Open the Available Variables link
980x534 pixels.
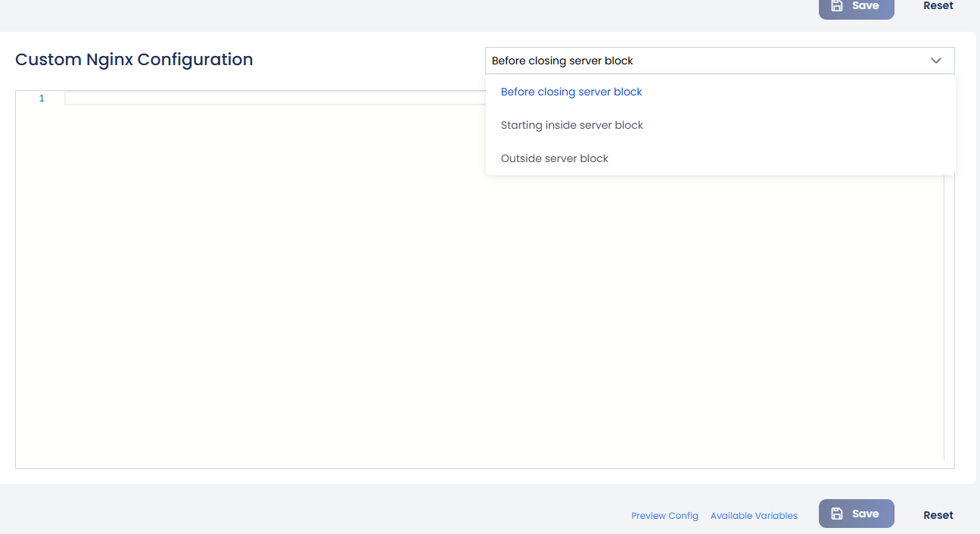[x=754, y=516]
